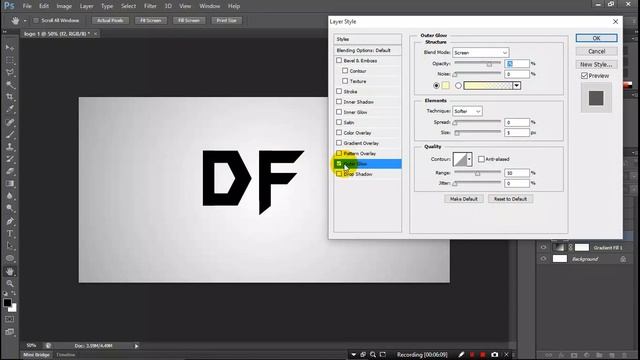Click red stop button in recording bar
This screenshot has height=360, width=640.
point(482,355)
